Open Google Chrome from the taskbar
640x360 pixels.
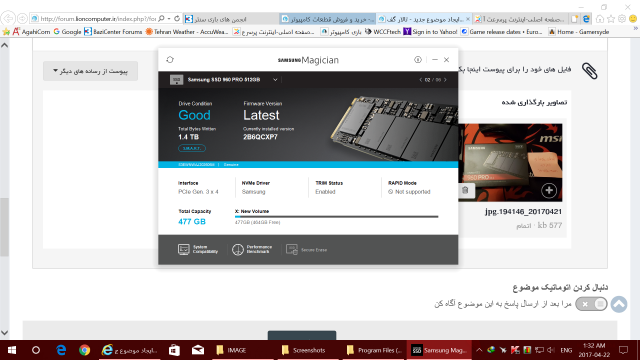[x=84, y=350]
